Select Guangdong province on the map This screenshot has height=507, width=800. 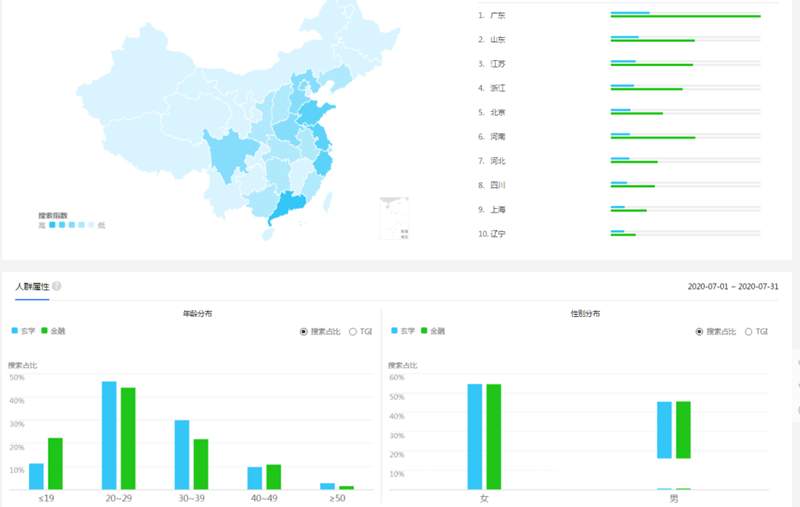point(290,205)
